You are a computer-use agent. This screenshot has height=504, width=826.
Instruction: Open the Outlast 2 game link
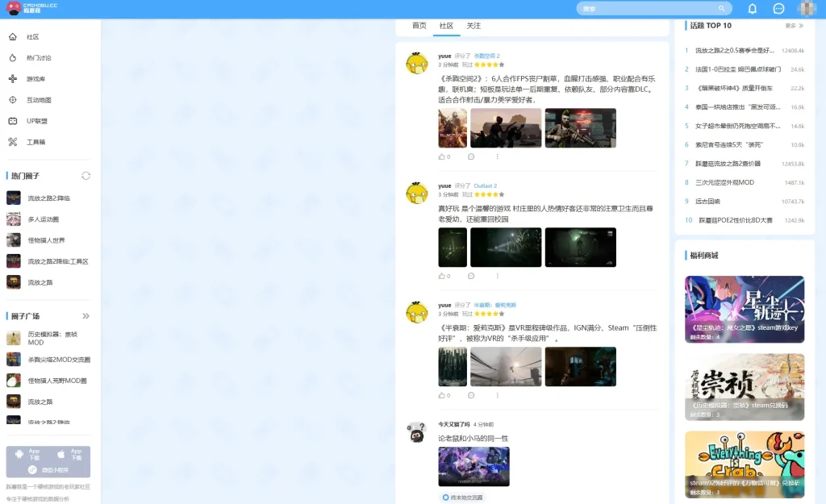(485, 186)
